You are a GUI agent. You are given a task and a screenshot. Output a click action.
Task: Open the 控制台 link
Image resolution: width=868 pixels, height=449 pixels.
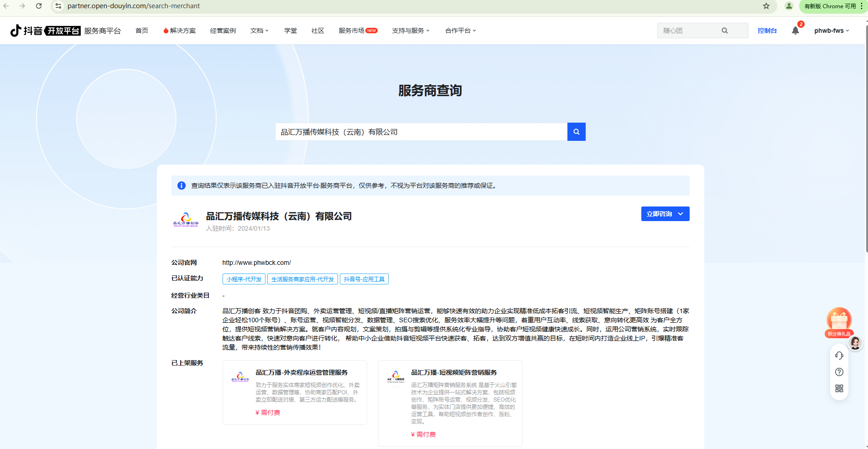point(767,31)
